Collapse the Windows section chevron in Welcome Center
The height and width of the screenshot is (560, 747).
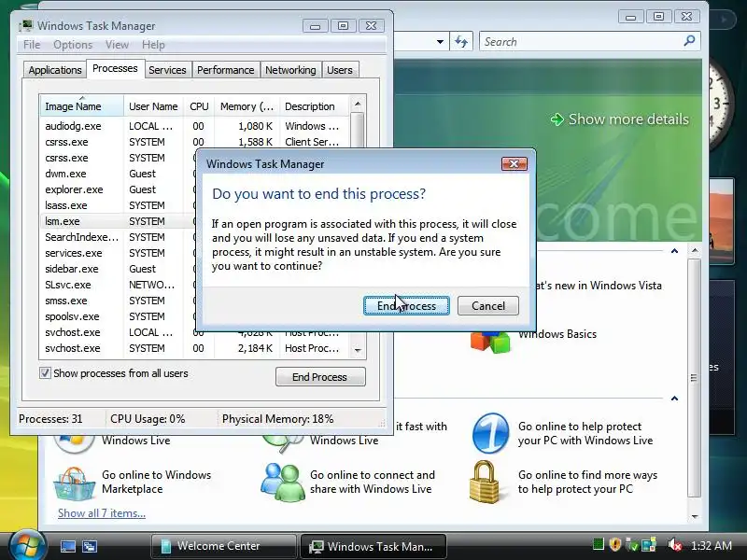674,251
